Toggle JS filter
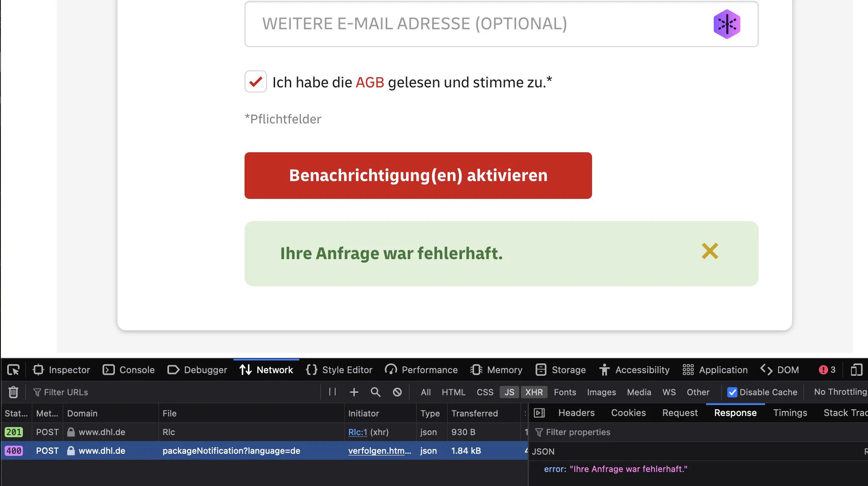 509,392
